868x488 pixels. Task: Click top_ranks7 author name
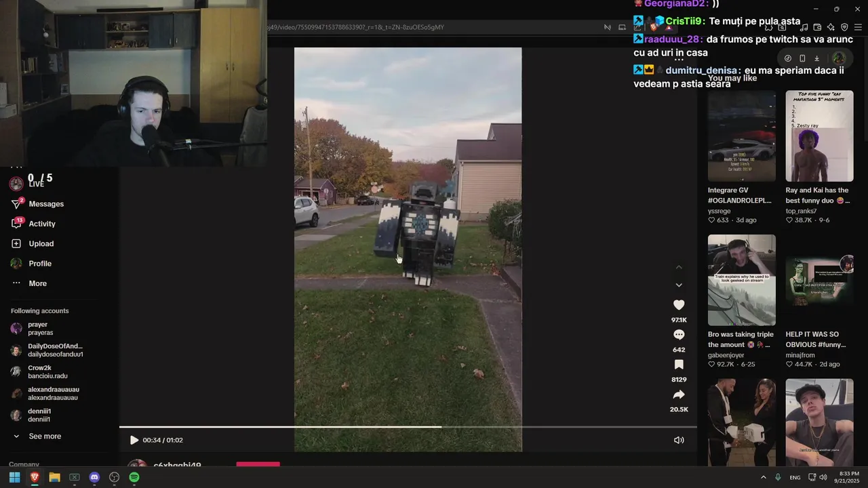[x=802, y=211]
